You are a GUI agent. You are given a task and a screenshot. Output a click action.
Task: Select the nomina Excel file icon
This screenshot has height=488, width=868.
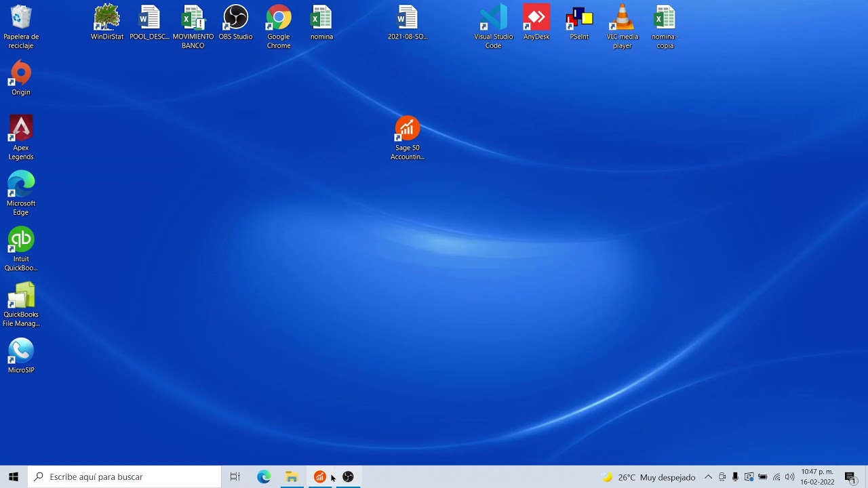coord(321,23)
